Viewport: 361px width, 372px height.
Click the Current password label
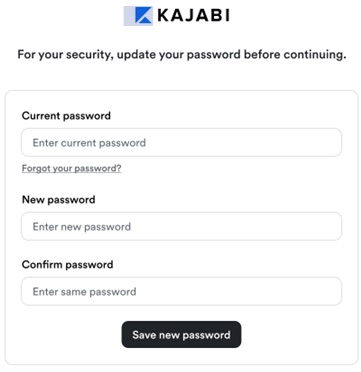pos(66,116)
